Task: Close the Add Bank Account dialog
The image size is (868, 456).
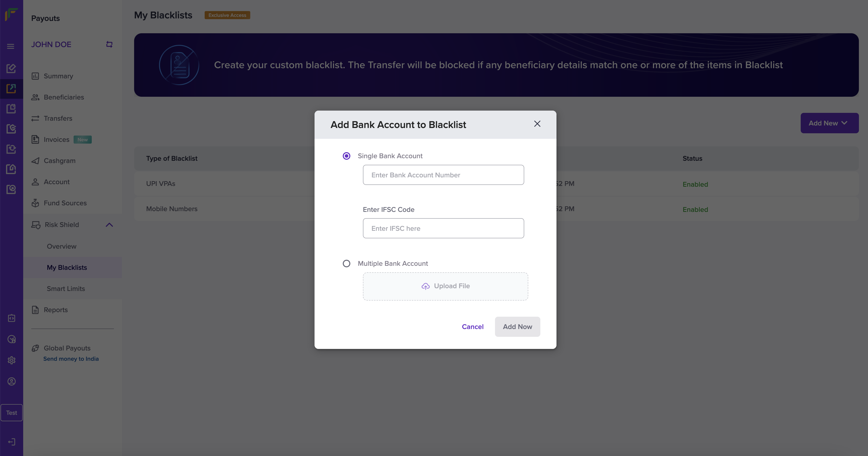Action: 537,124
